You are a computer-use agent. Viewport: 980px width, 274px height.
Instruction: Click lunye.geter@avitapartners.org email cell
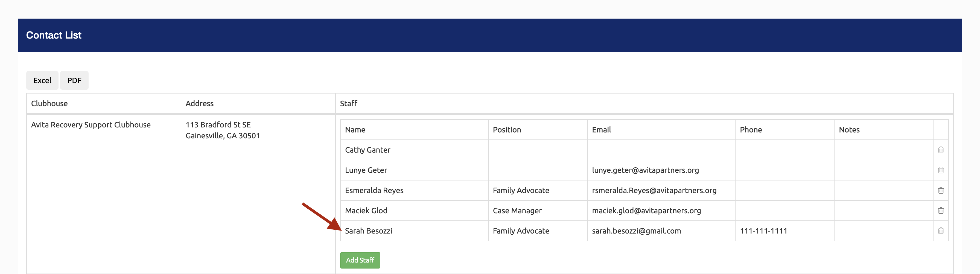645,170
